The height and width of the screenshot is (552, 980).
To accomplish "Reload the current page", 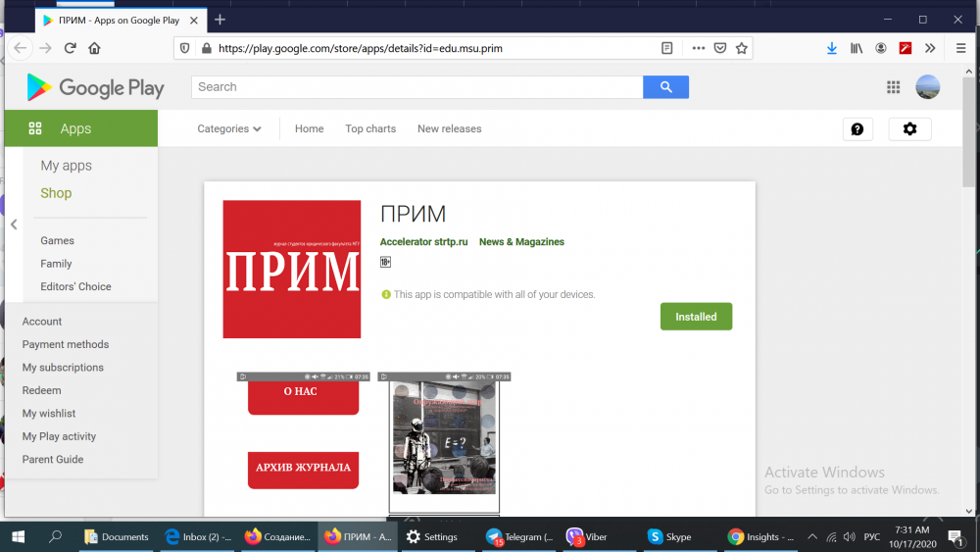I will 70,48.
